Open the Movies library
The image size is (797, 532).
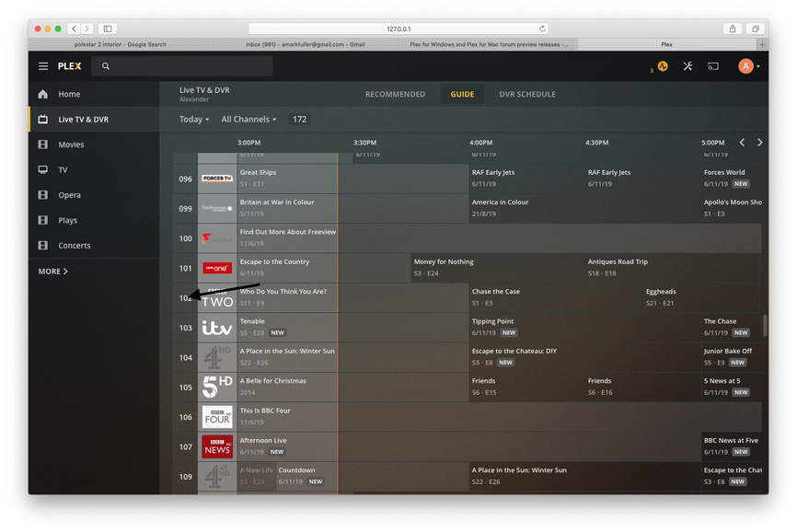click(94, 145)
